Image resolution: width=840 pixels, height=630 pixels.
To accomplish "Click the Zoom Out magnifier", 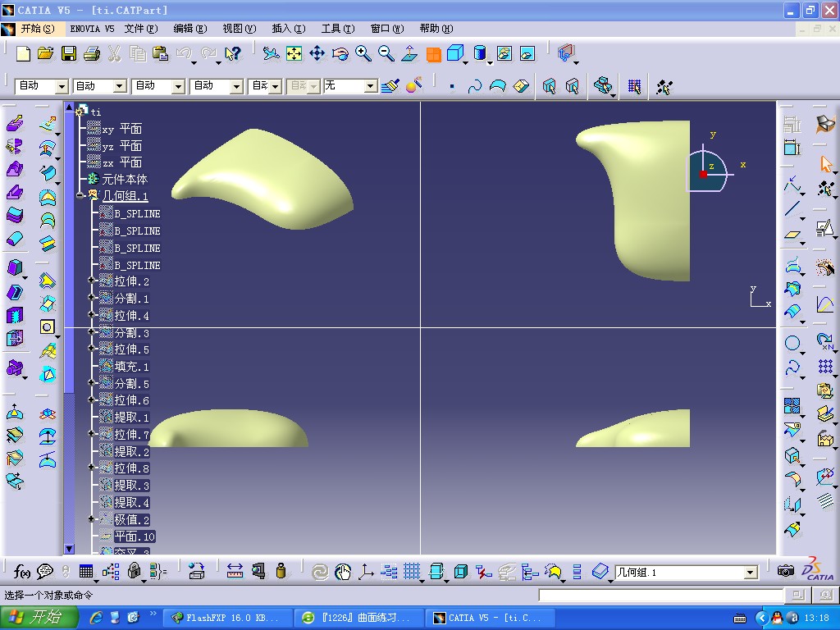I will tap(386, 53).
